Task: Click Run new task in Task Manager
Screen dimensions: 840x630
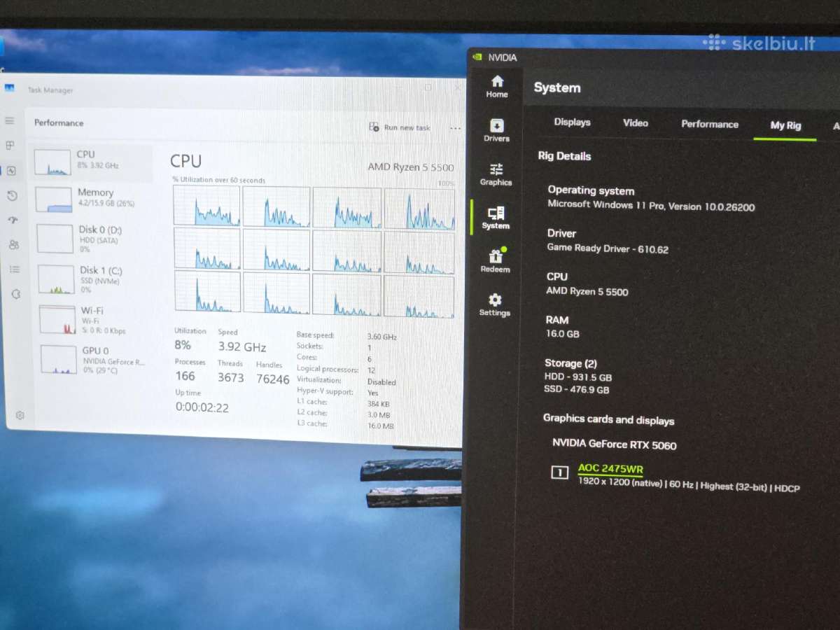Action: [400, 127]
